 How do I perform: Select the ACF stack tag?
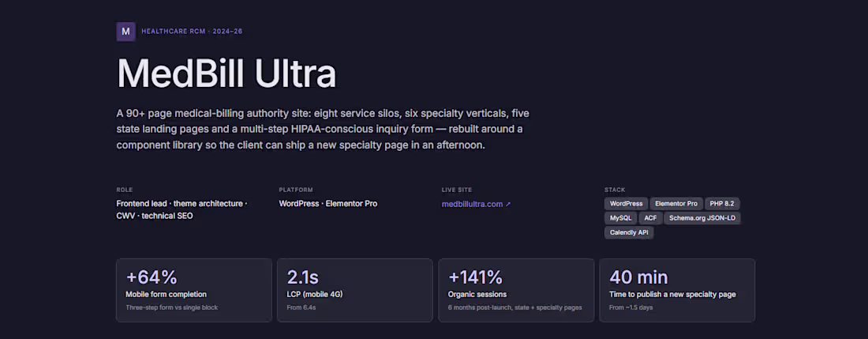point(650,218)
